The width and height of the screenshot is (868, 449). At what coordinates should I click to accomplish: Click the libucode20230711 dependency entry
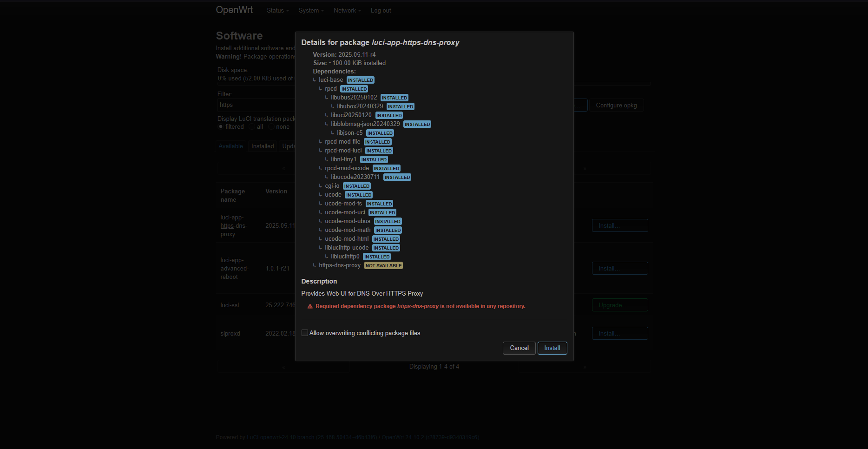coord(355,177)
